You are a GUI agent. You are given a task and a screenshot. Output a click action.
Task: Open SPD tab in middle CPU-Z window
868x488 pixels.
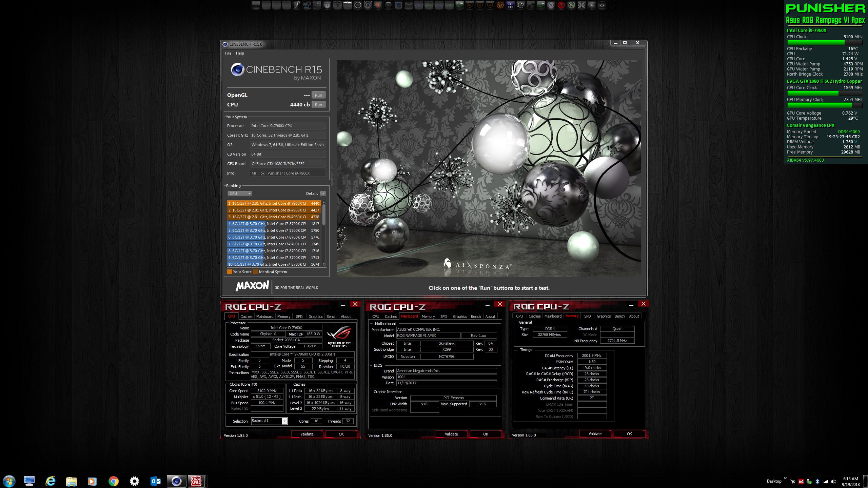[443, 317]
